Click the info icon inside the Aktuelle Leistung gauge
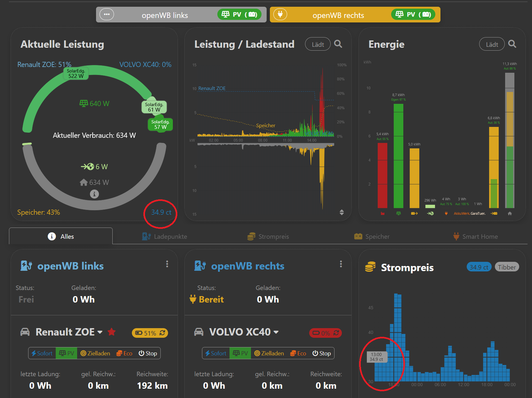This screenshot has width=532, height=398. click(94, 194)
